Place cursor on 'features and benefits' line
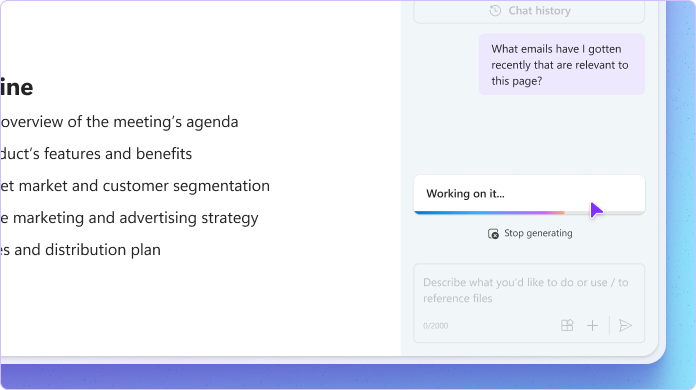696x390 pixels. coord(96,154)
